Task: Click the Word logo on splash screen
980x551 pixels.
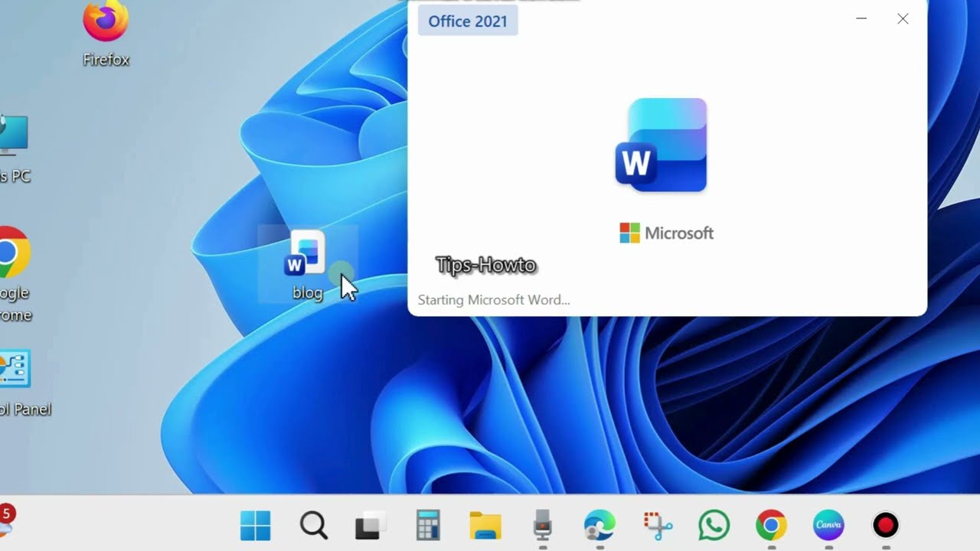Action: 661,145
